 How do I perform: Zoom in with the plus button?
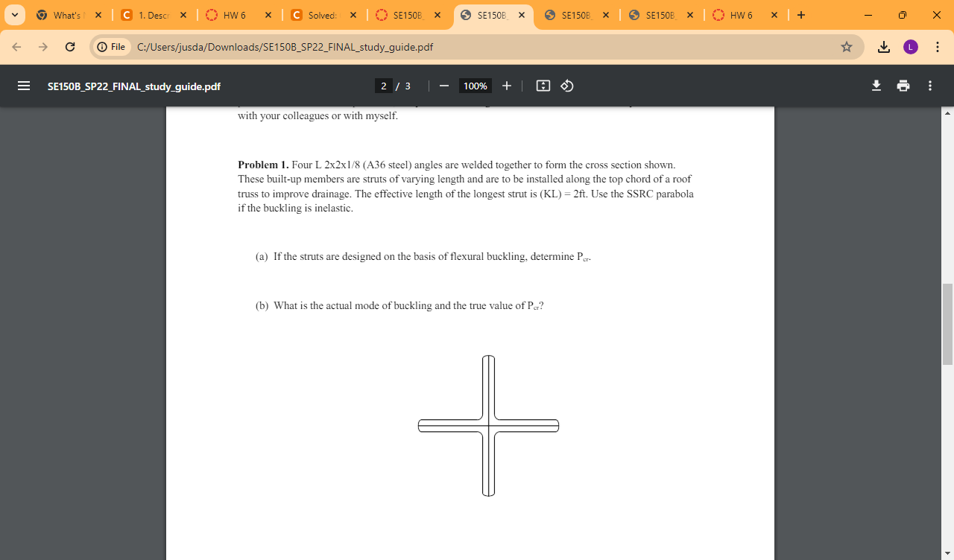coord(507,86)
